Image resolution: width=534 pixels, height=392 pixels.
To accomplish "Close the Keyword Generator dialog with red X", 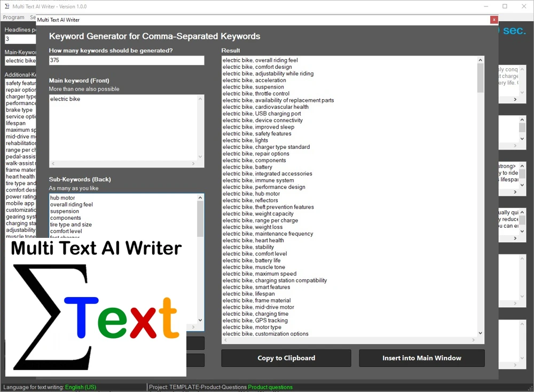I will pos(494,20).
